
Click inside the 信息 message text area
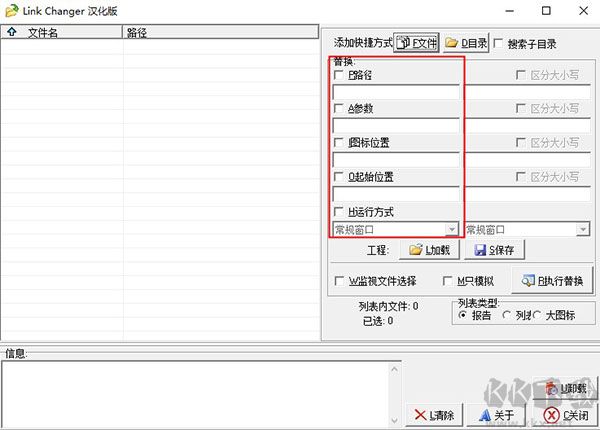coord(196,394)
